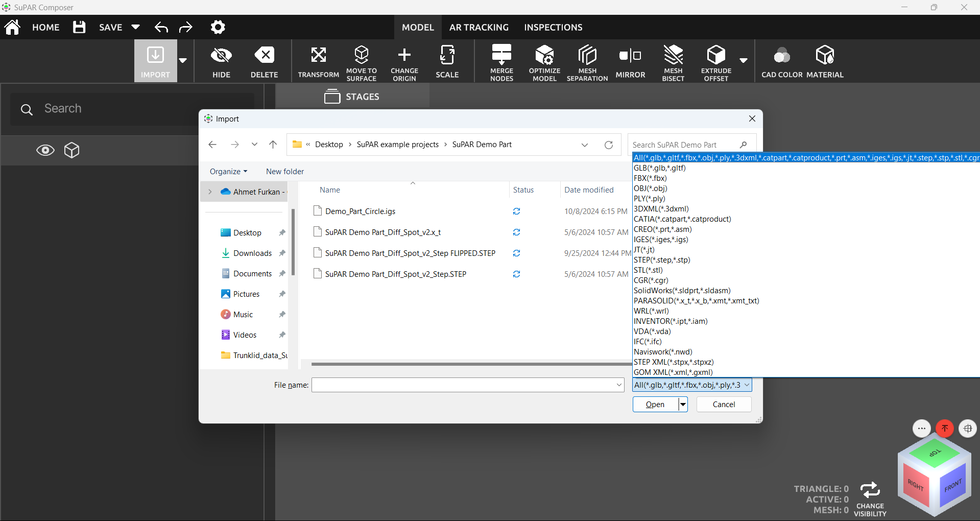Viewport: 980px width, 521px height.
Task: Open Documents in the navigation pane
Action: (252, 274)
